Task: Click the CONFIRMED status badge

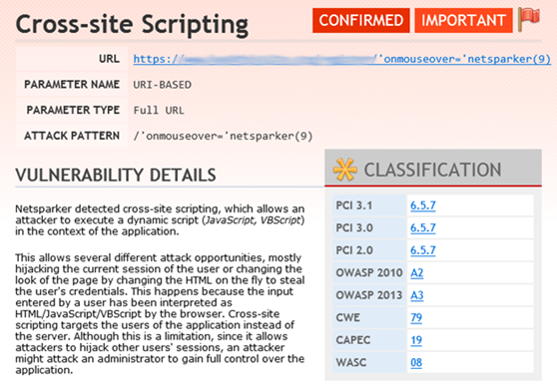Action: click(x=361, y=20)
